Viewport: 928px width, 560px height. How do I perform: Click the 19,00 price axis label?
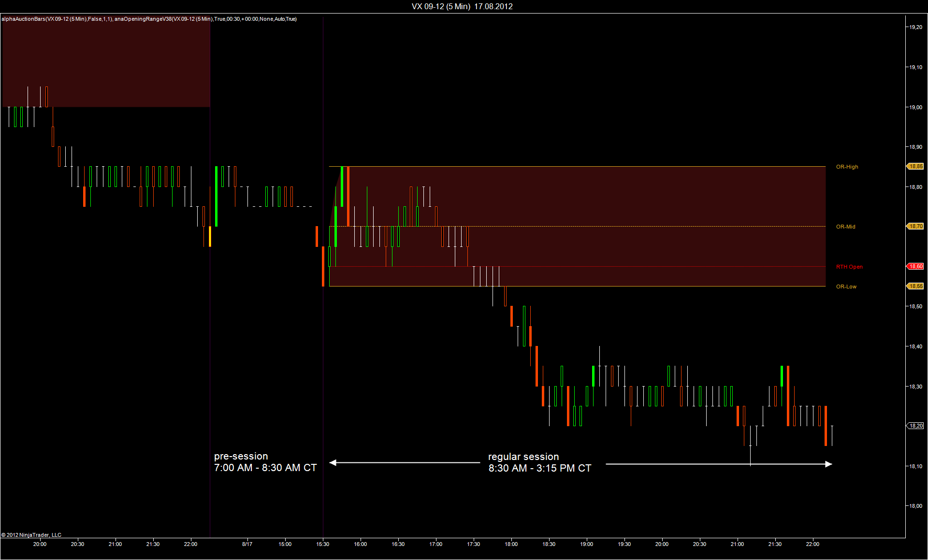click(915, 107)
